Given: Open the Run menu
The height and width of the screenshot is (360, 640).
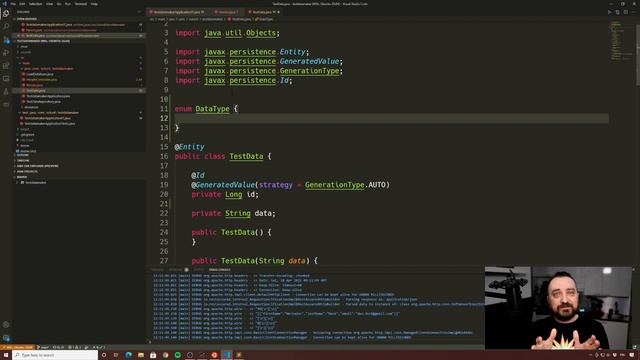Looking at the screenshot, I should coord(68,4).
